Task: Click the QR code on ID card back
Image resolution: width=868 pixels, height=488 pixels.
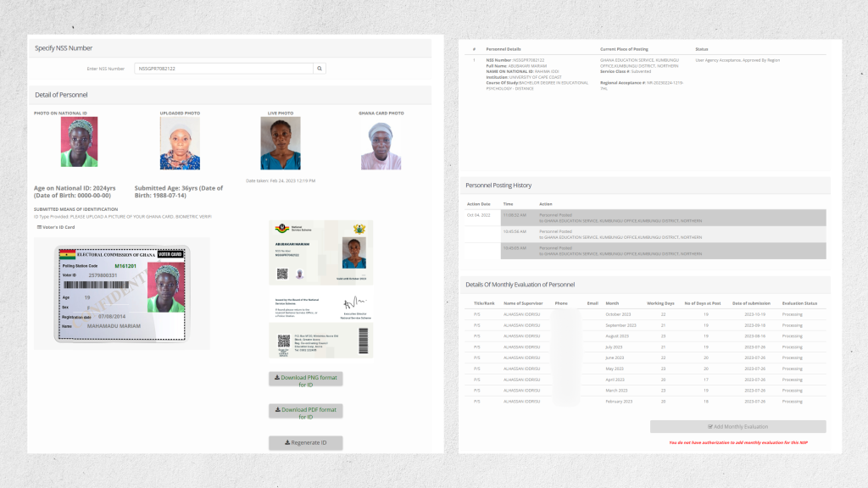Action: click(x=284, y=341)
